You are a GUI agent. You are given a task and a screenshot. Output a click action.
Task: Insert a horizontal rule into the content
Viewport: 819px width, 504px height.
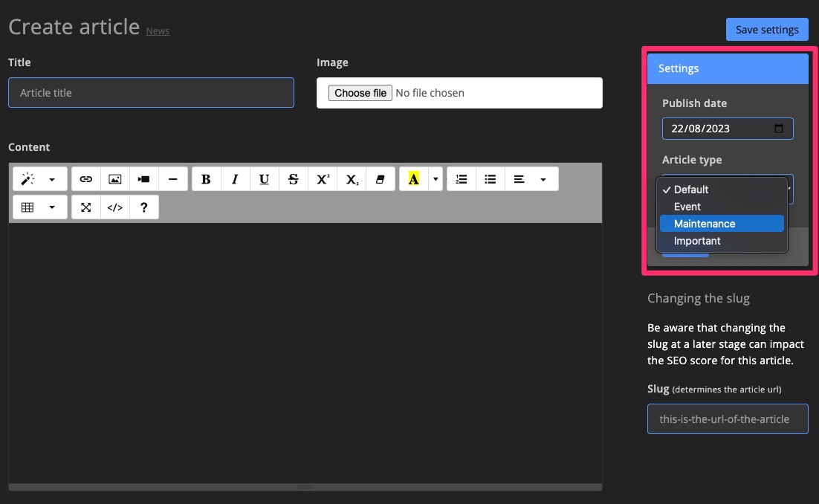coord(172,178)
